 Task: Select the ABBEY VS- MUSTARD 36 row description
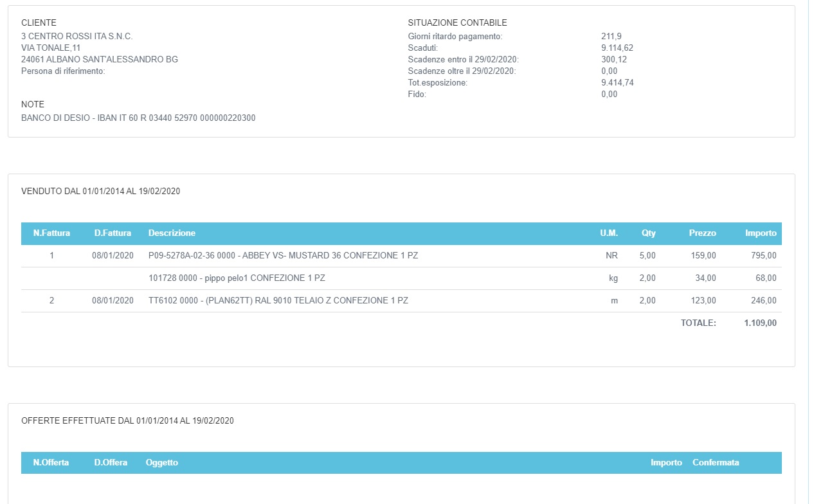tap(283, 256)
